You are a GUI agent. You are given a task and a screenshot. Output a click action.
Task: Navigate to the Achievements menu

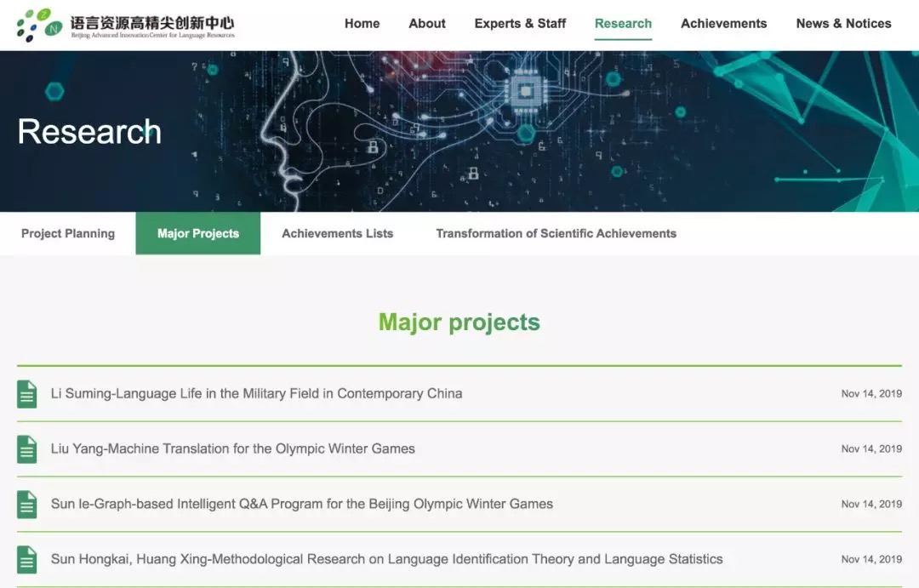coord(723,24)
